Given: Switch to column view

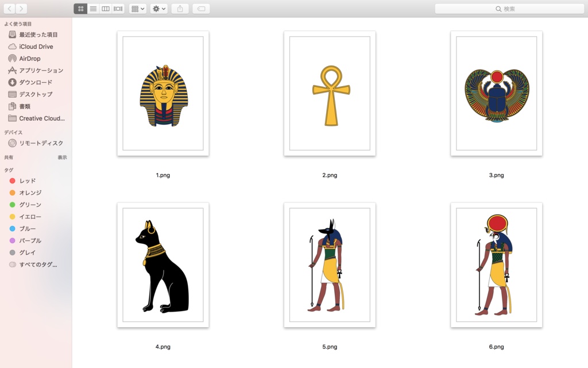Looking at the screenshot, I should tap(106, 9).
